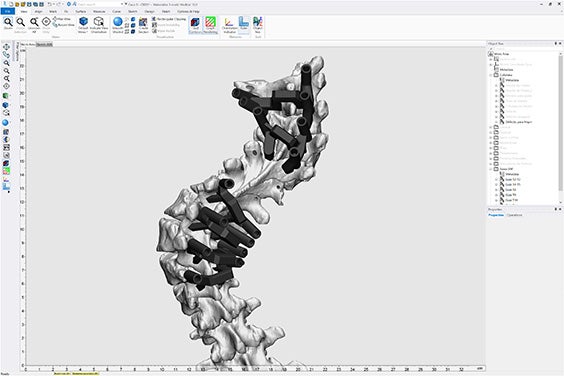Expand the Guia T2 T3 tree item
564x376 pixels.
pos(496,179)
